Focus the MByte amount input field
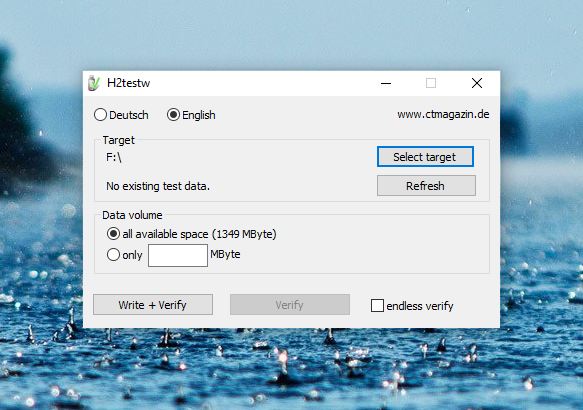583x410 pixels. pos(178,255)
